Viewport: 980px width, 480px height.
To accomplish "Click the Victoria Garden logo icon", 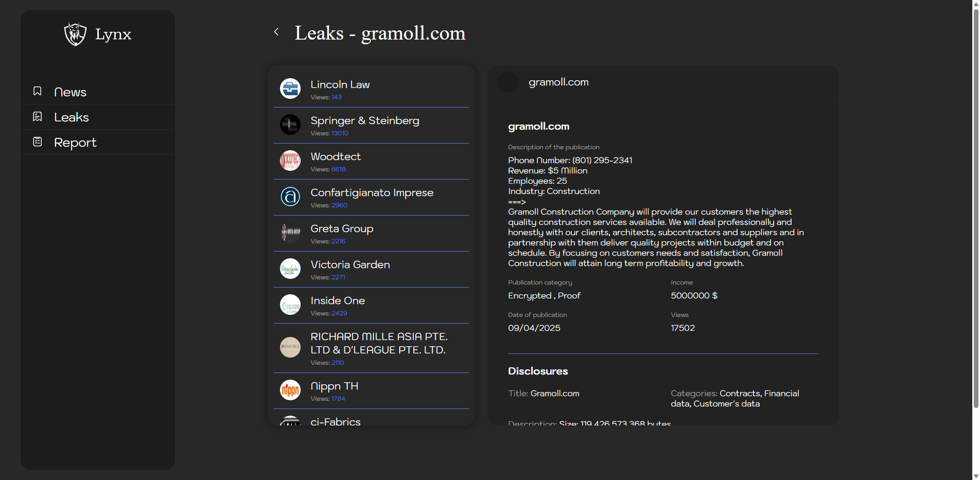I will [290, 269].
